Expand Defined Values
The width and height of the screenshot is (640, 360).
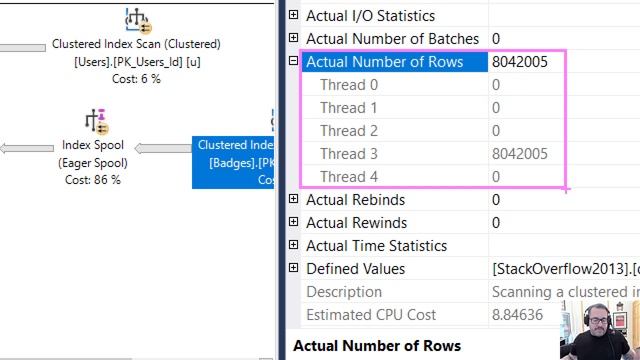click(293, 268)
